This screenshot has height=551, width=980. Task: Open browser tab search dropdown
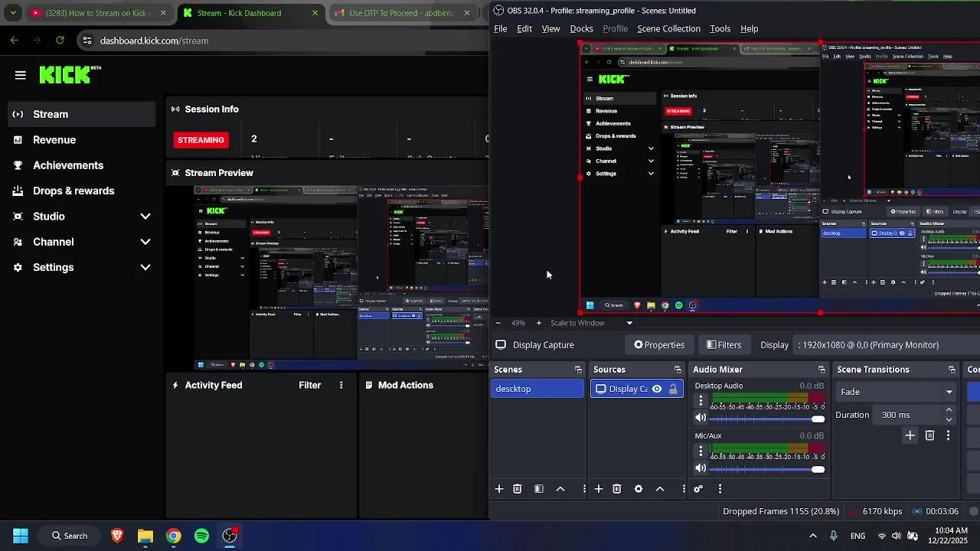[13, 13]
